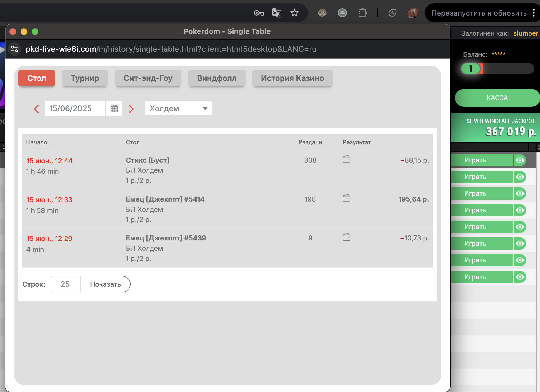This screenshot has height=392, width=540.
Task: Click table name Стикс [Буст]
Action: tap(148, 160)
